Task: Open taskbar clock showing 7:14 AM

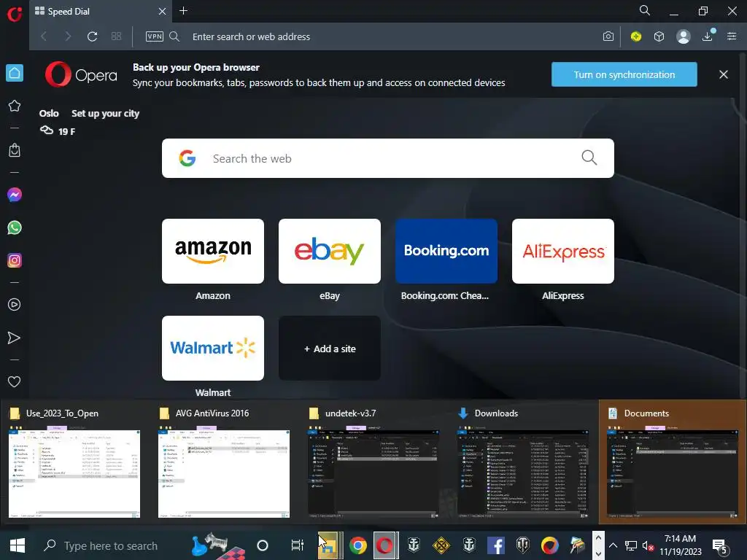Action: (x=681, y=545)
